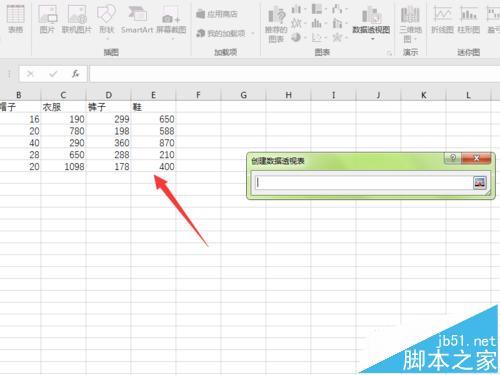Insert a line chart from the charts group

coord(298,23)
